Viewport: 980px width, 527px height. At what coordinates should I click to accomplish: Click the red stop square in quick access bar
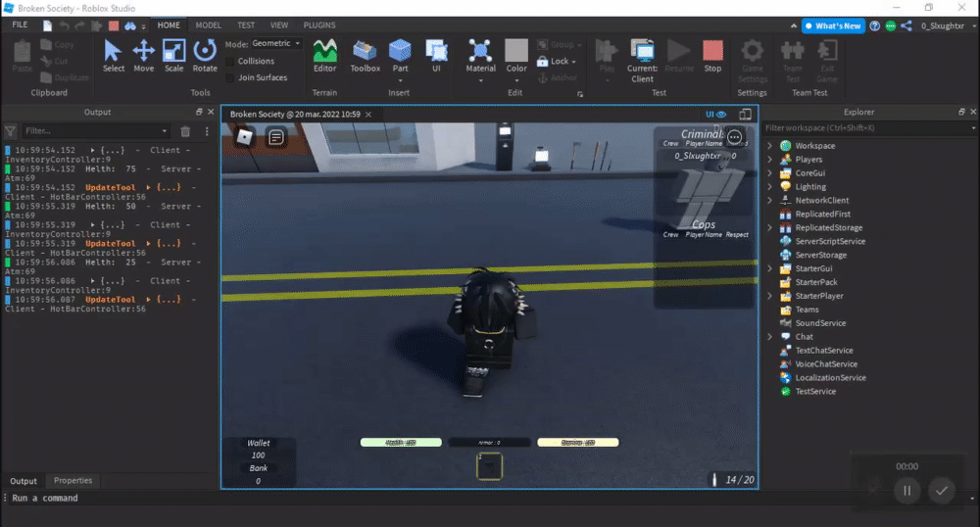(114, 25)
